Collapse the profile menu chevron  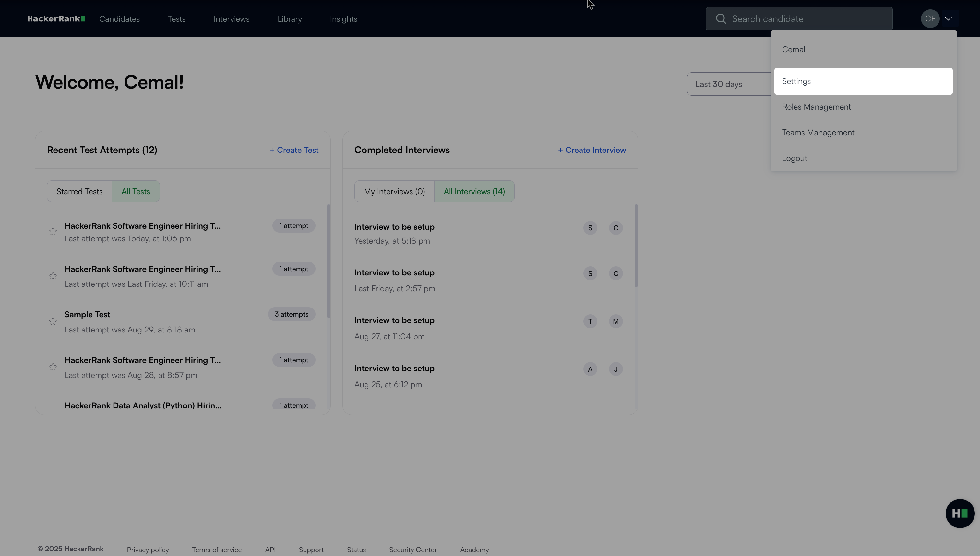click(x=948, y=19)
